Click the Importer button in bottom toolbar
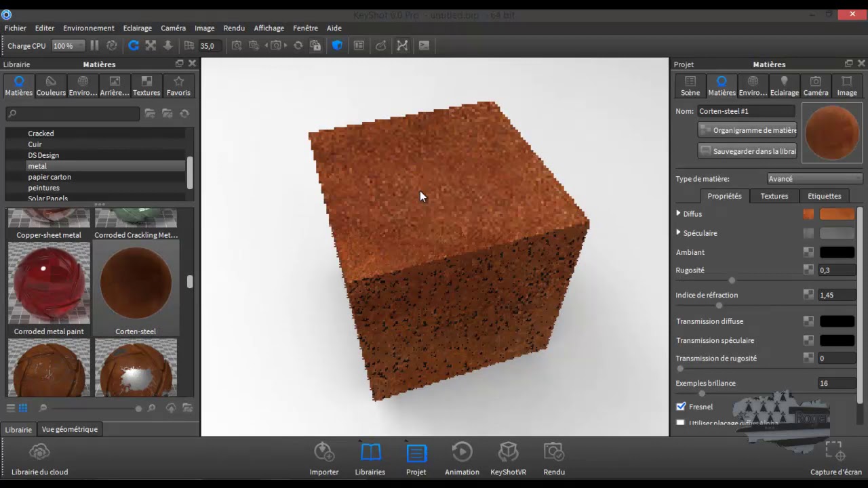 (324, 459)
